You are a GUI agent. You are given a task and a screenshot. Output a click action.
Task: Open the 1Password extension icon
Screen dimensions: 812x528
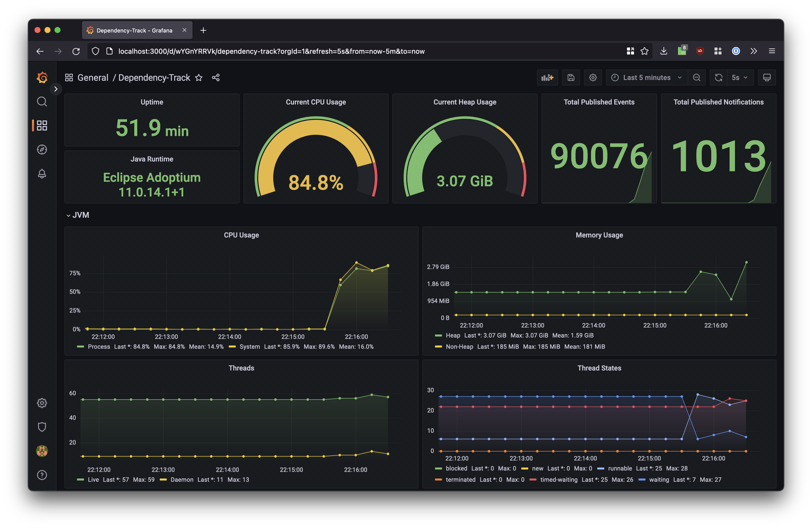click(736, 51)
